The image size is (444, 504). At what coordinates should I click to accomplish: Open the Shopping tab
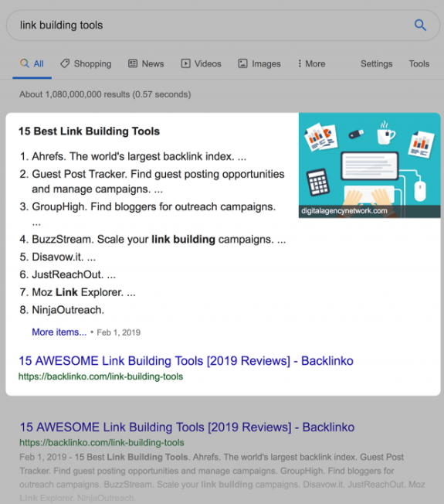coord(86,63)
